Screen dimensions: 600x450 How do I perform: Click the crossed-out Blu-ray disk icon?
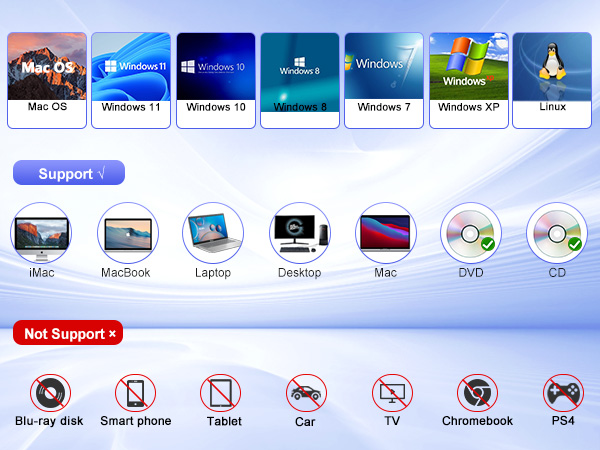coord(49,393)
